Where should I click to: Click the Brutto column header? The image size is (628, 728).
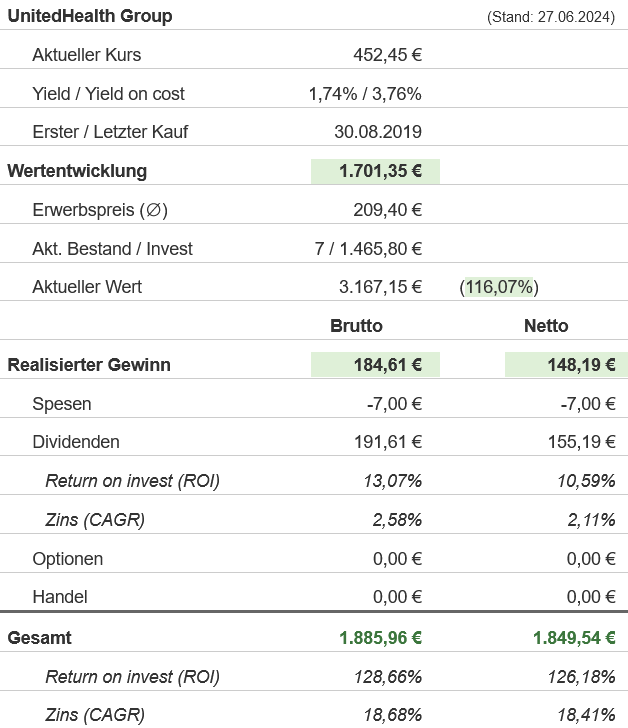pyautogui.click(x=356, y=326)
